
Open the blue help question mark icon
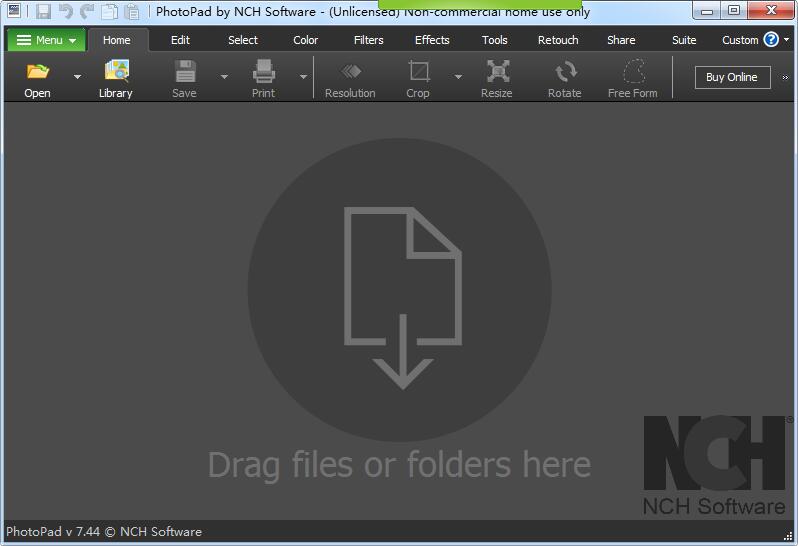click(771, 40)
